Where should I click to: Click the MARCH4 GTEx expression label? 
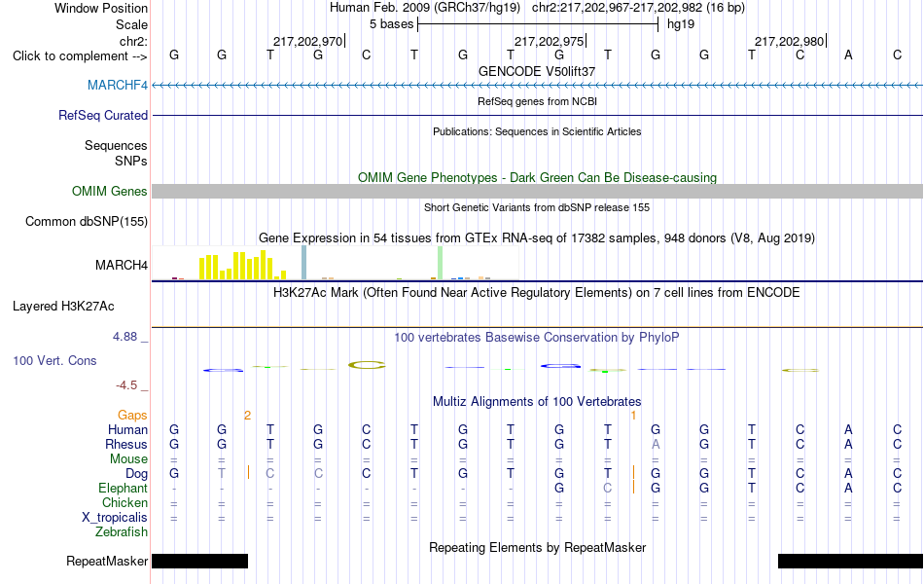(122, 265)
